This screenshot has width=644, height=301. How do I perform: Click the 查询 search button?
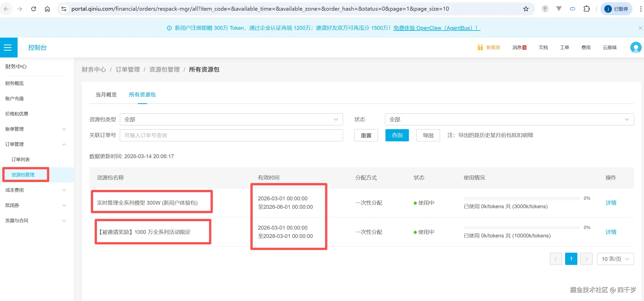[397, 135]
